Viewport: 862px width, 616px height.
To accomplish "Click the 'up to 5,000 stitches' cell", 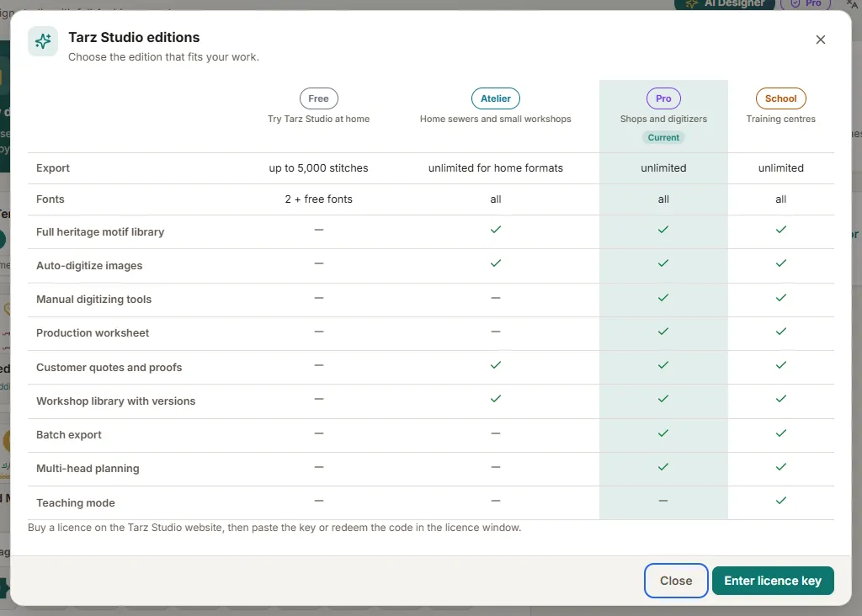I will tap(318, 168).
